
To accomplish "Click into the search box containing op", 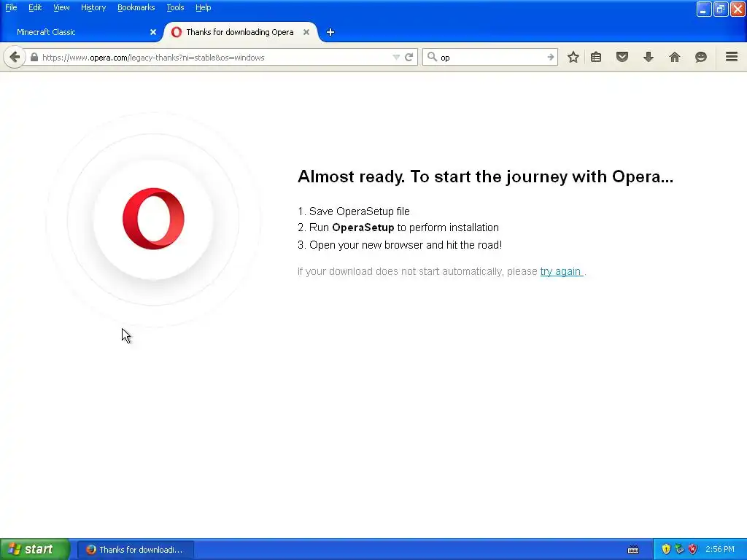I will tap(492, 58).
